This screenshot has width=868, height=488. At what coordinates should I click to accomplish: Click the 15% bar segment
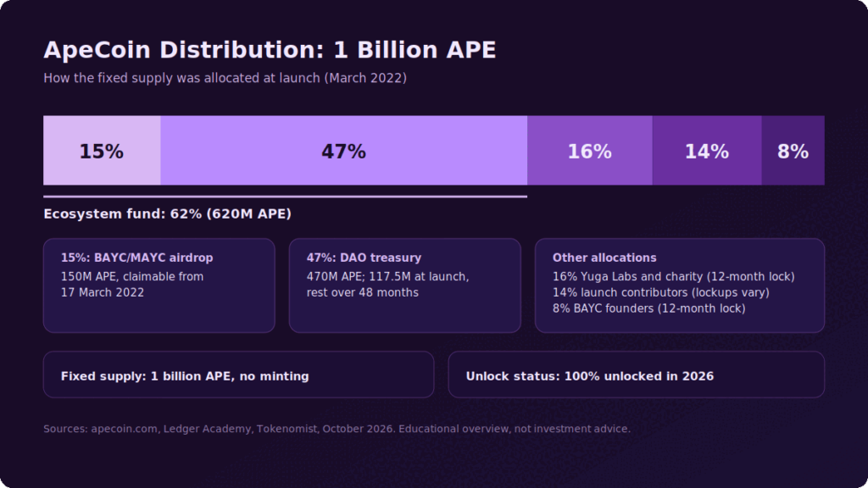click(102, 151)
